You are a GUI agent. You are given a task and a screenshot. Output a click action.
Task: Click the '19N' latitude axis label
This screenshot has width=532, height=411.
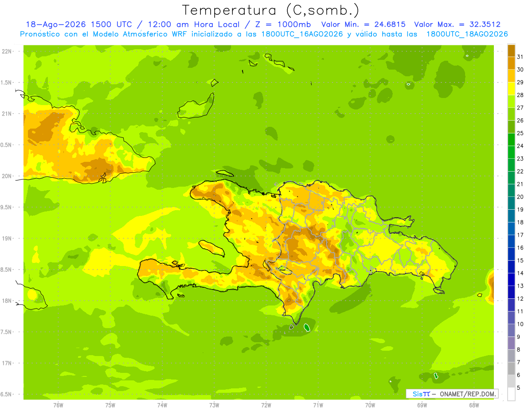[7, 239]
